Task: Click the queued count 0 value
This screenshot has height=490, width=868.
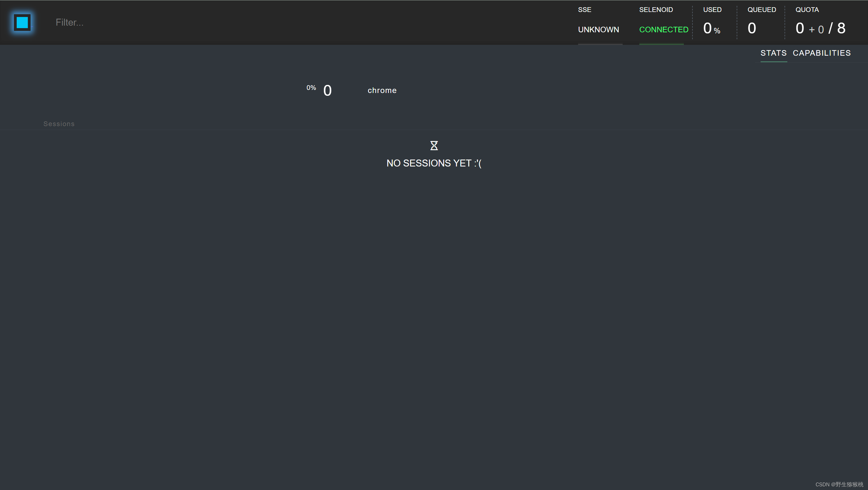Action: click(752, 28)
